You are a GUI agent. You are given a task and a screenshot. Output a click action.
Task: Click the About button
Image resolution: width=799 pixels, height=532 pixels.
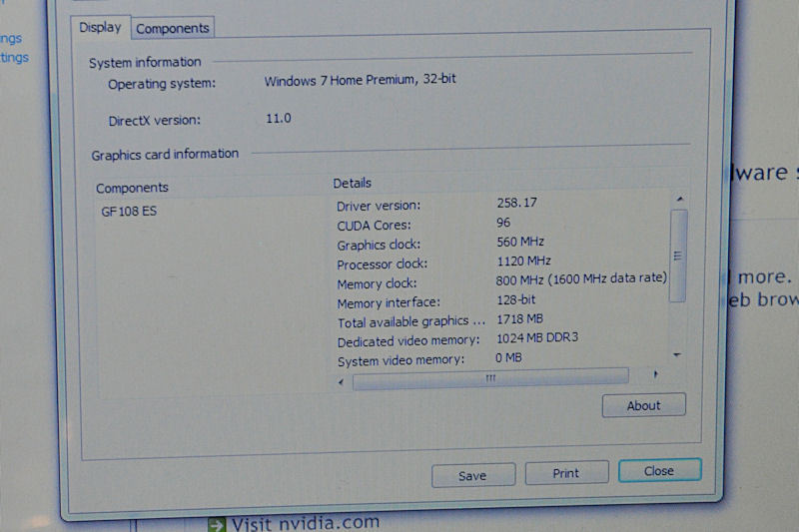click(643, 405)
